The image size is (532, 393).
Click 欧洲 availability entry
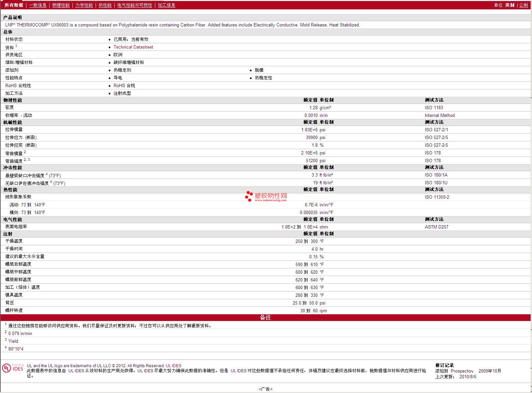[118, 55]
